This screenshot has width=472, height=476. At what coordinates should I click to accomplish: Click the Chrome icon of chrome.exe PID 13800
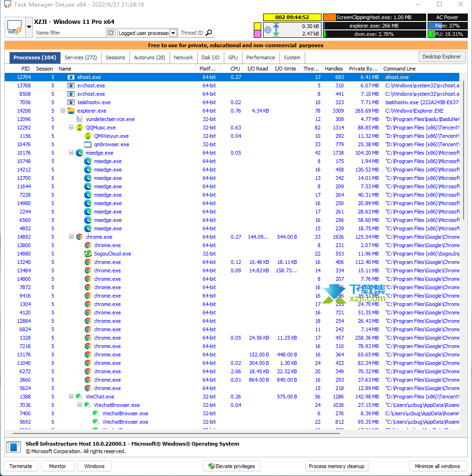click(x=88, y=245)
